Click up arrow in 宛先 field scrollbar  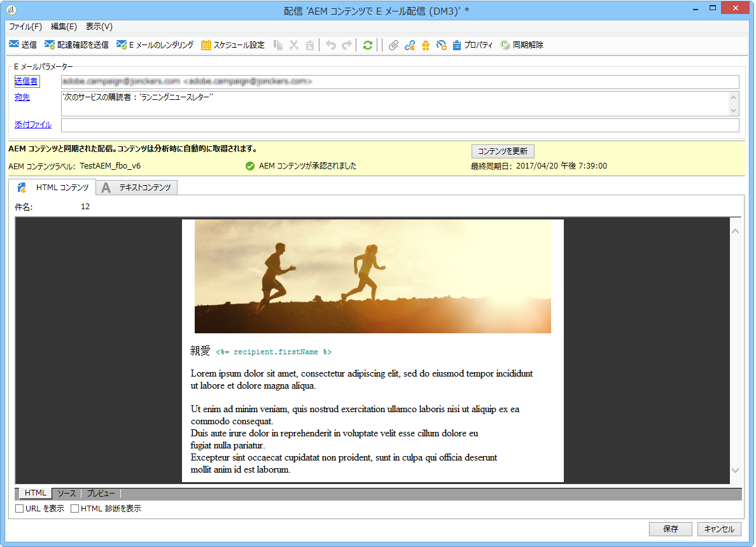(733, 97)
